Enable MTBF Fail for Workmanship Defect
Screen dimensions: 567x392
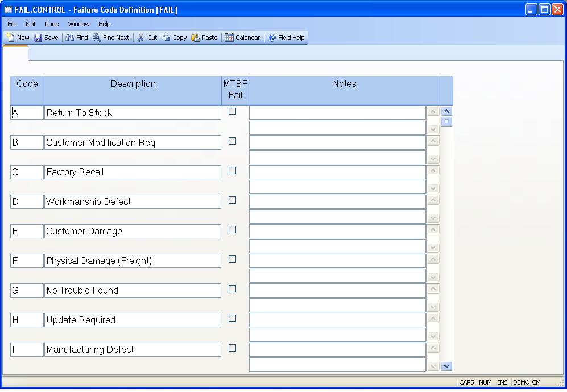tap(233, 200)
